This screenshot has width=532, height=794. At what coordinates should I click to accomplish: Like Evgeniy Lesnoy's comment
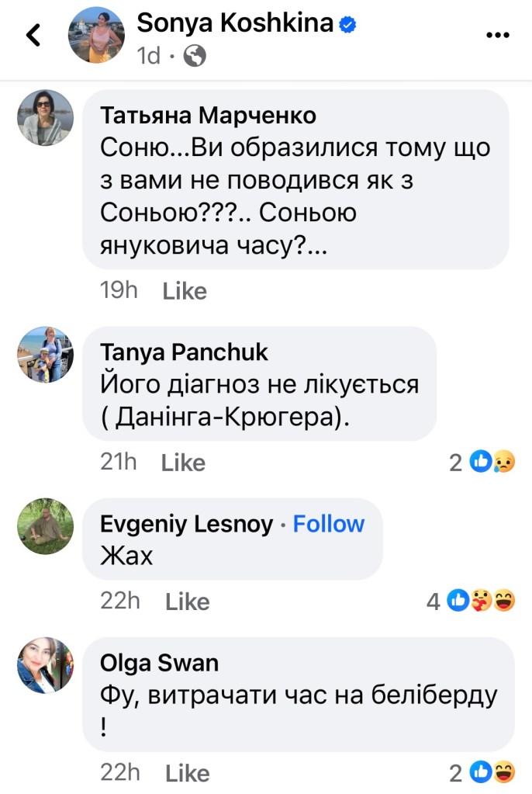pos(187,602)
